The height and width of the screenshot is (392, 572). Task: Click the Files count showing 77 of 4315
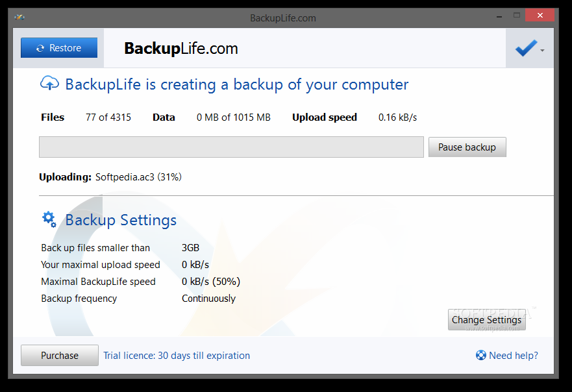coord(108,117)
